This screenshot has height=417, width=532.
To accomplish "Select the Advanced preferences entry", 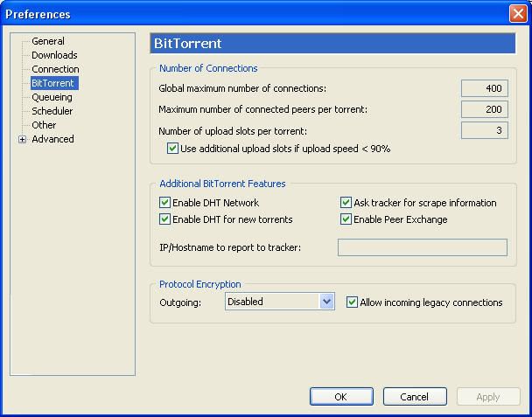I will pyautogui.click(x=52, y=139).
